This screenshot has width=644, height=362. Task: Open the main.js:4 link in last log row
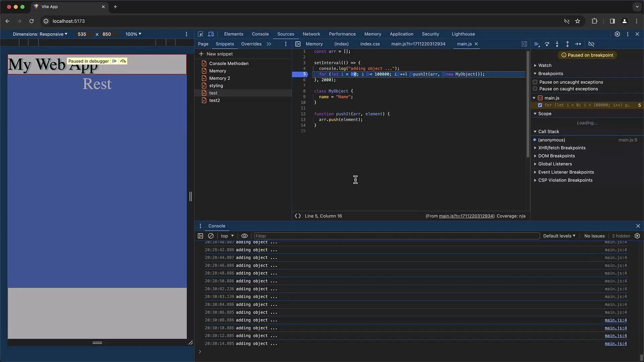(x=615, y=344)
